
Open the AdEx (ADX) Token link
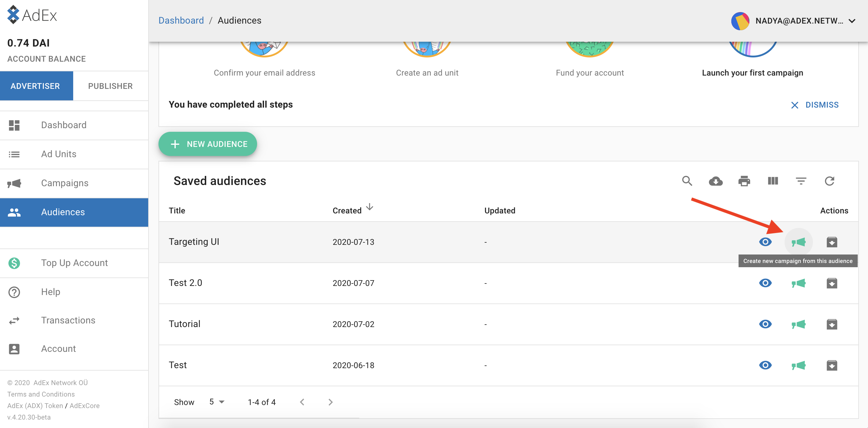pos(35,405)
